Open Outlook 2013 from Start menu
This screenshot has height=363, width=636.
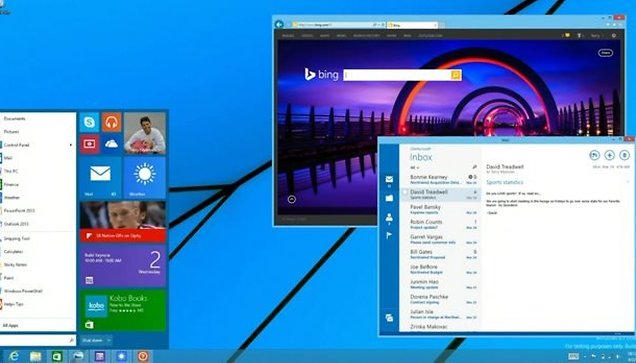pyautogui.click(x=16, y=224)
